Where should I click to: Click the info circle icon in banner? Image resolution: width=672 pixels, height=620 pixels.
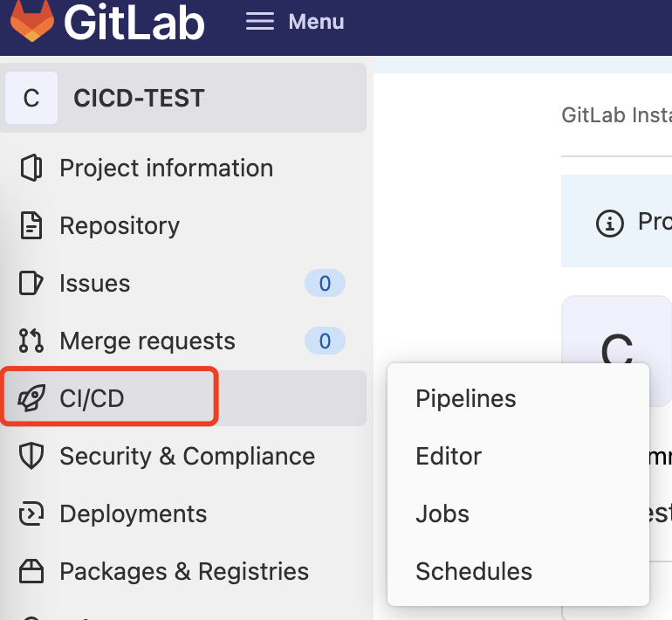click(610, 223)
